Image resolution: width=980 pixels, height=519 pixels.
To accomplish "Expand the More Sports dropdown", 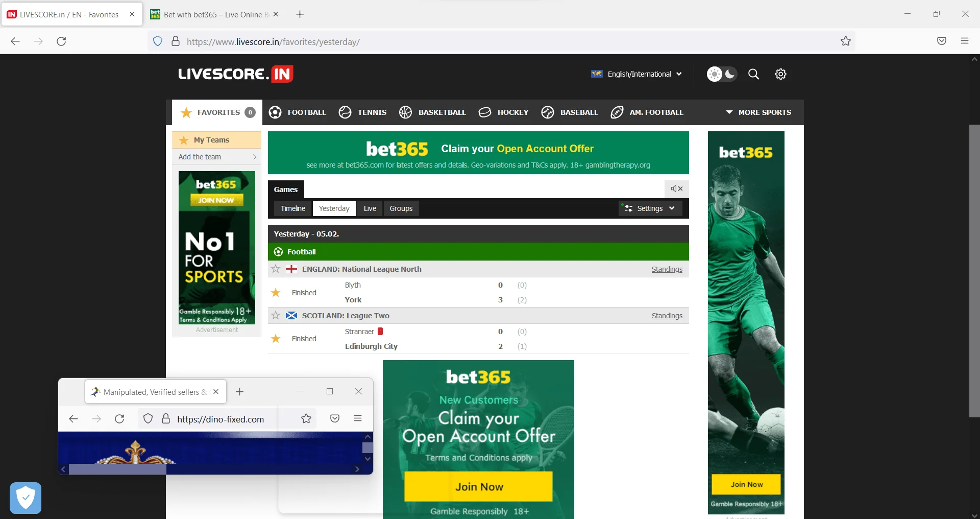I will (758, 112).
